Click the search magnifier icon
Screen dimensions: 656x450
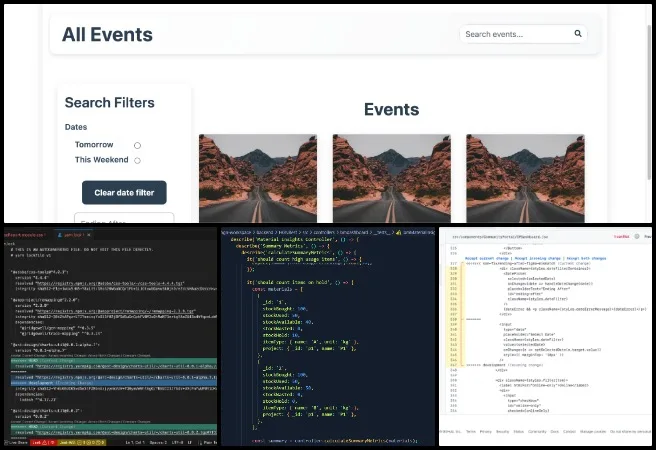tap(578, 34)
